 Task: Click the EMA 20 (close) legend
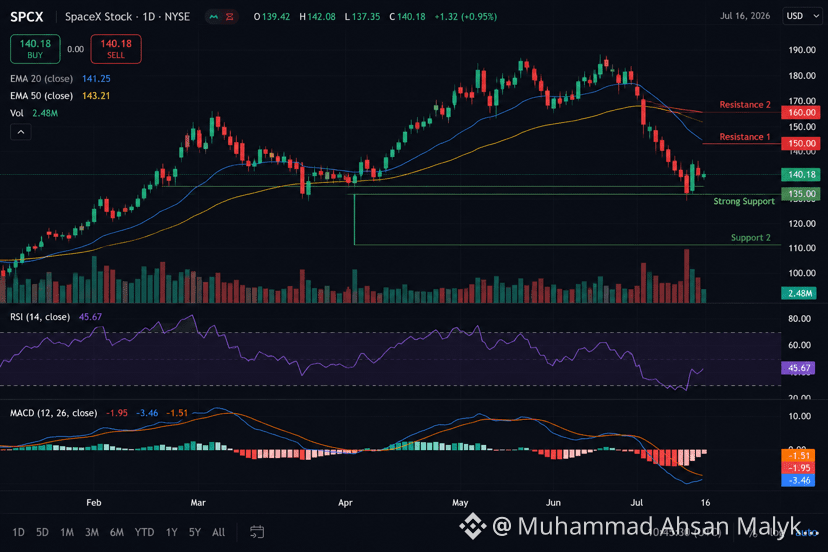pos(41,79)
